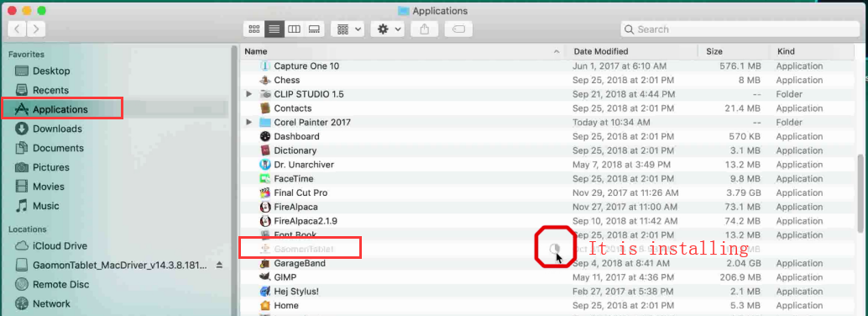Open Music in the sidebar
868x316 pixels.
click(x=45, y=206)
